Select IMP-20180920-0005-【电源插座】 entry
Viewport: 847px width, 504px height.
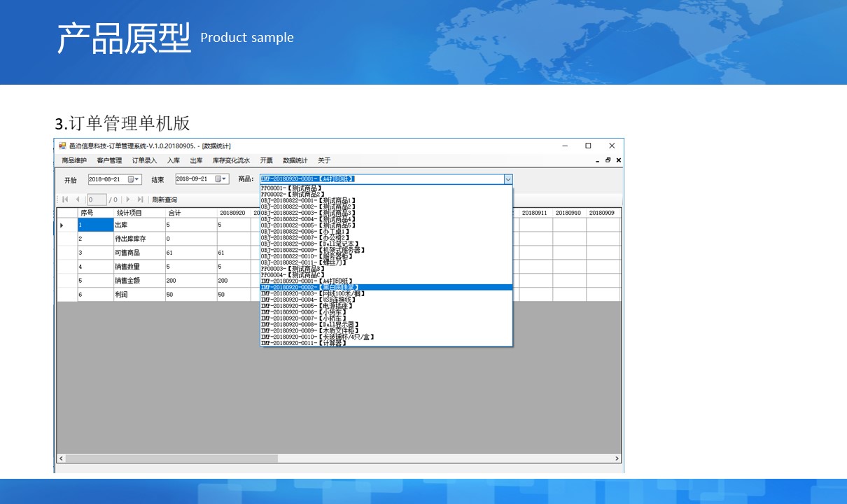386,306
